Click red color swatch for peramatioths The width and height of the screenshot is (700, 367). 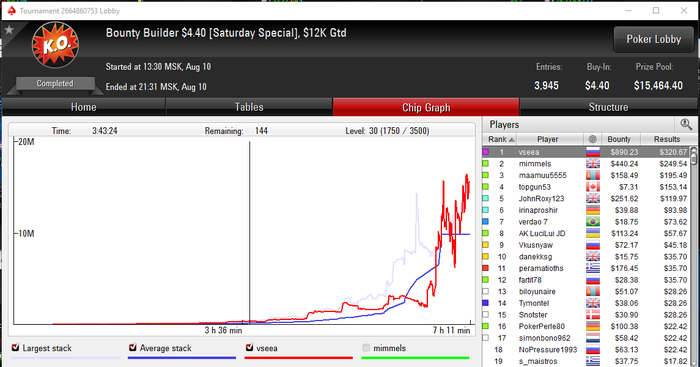[x=485, y=268]
